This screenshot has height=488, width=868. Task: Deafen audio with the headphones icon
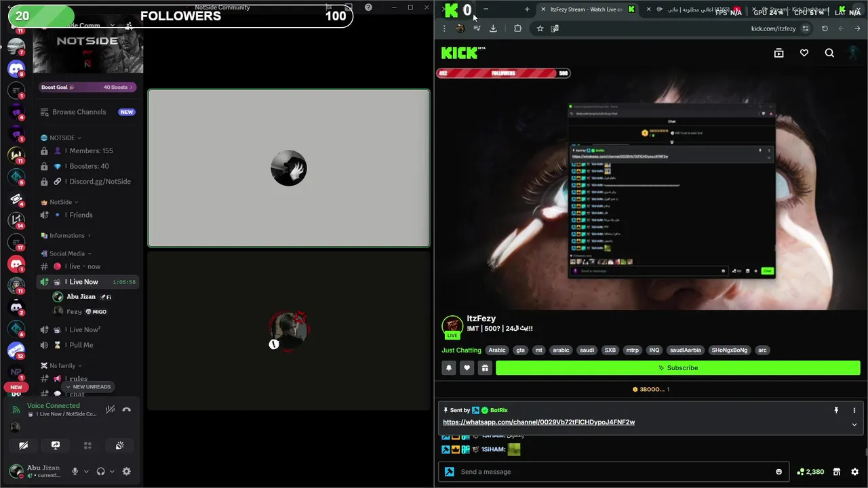pyautogui.click(x=101, y=471)
